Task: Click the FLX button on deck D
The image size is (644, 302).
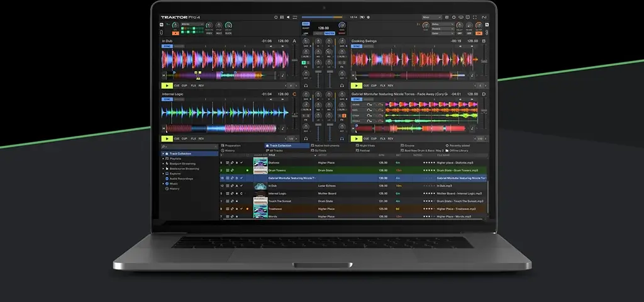Action: pos(382,138)
